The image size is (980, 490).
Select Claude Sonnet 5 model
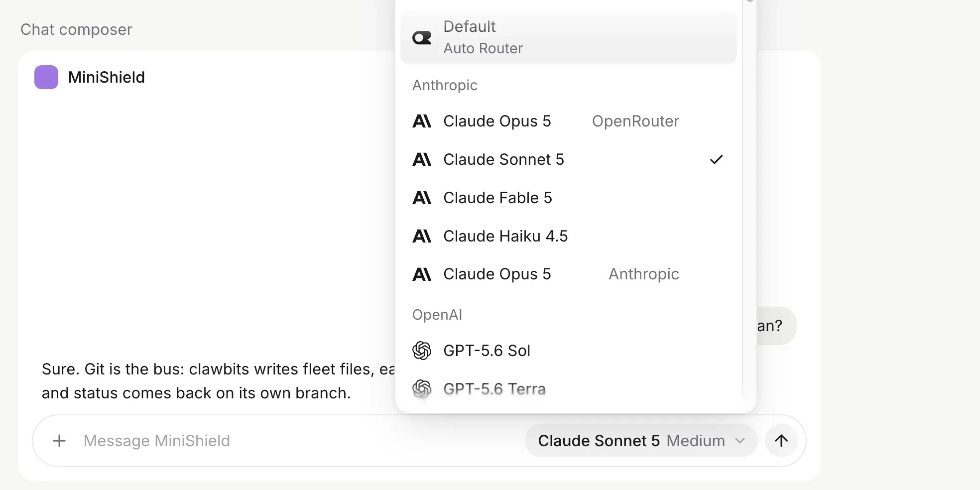(x=569, y=159)
